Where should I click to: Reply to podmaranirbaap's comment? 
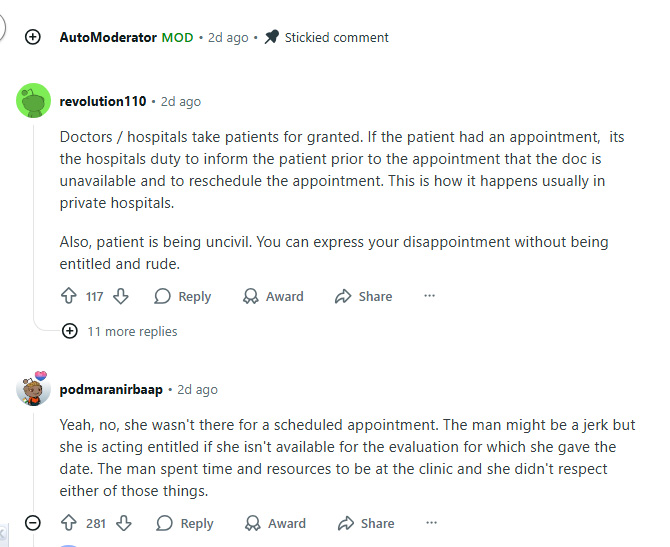(x=185, y=523)
